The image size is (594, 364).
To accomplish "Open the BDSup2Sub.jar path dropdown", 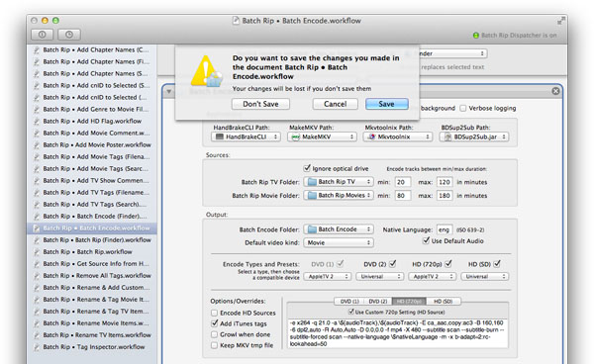I will (x=474, y=136).
